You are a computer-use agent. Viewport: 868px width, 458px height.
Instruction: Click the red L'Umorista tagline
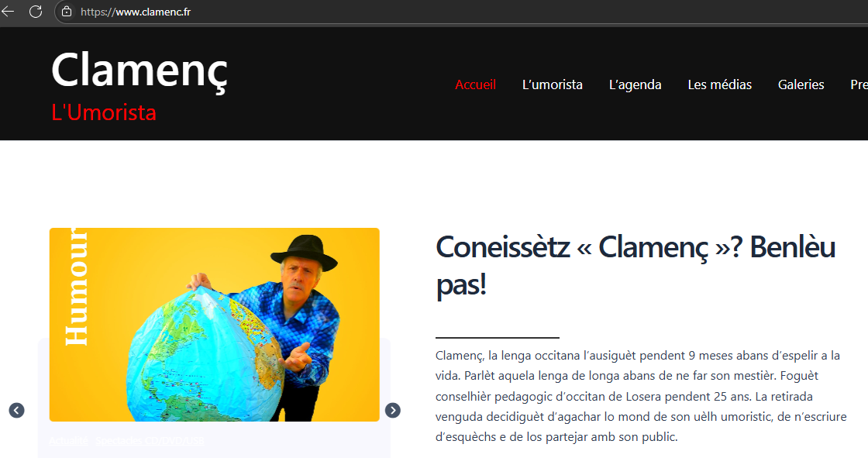(104, 112)
